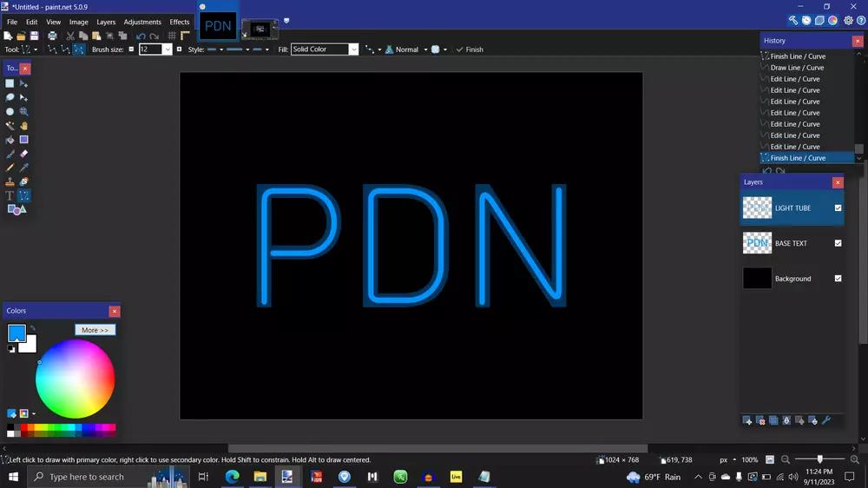Select the Eraser tool
The height and width of the screenshot is (488, 868).
point(23,154)
